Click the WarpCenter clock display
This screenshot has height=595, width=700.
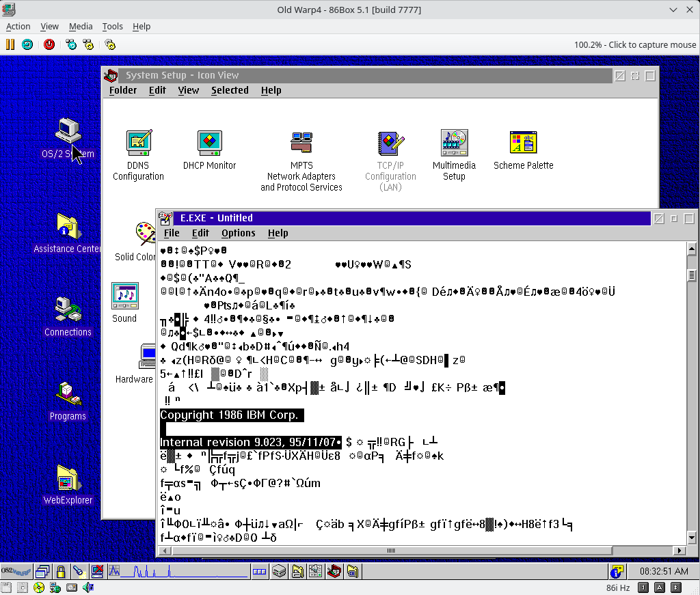[663, 571]
